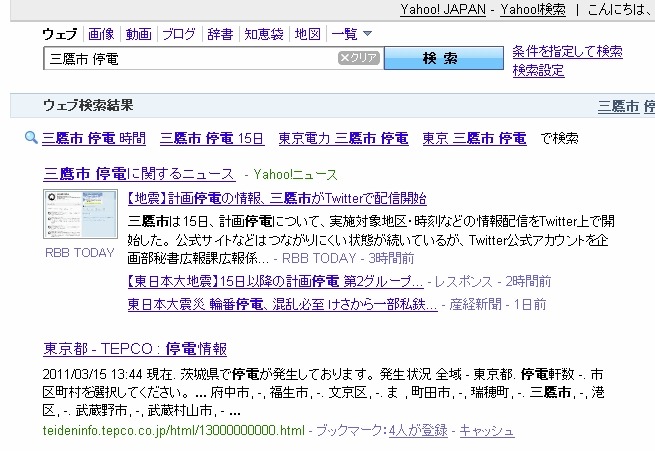The height and width of the screenshot is (451, 655).
Task: Click the 検索 search button
Action: coord(444,58)
